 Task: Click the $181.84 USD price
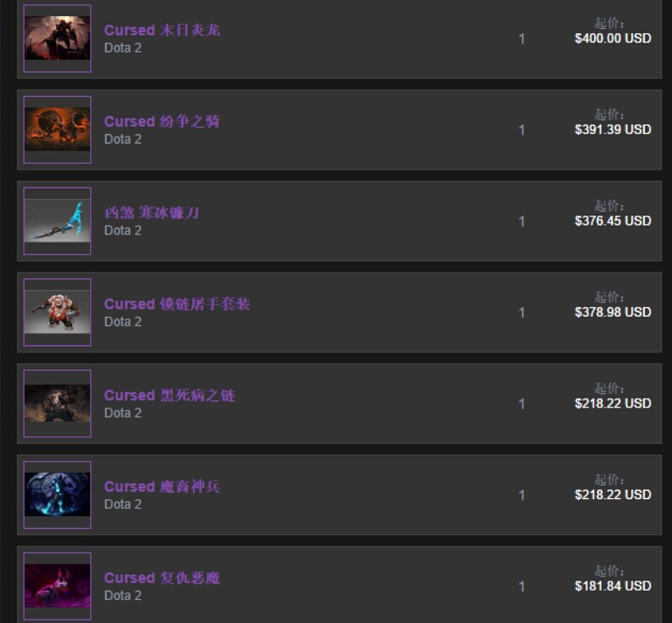[613, 587]
